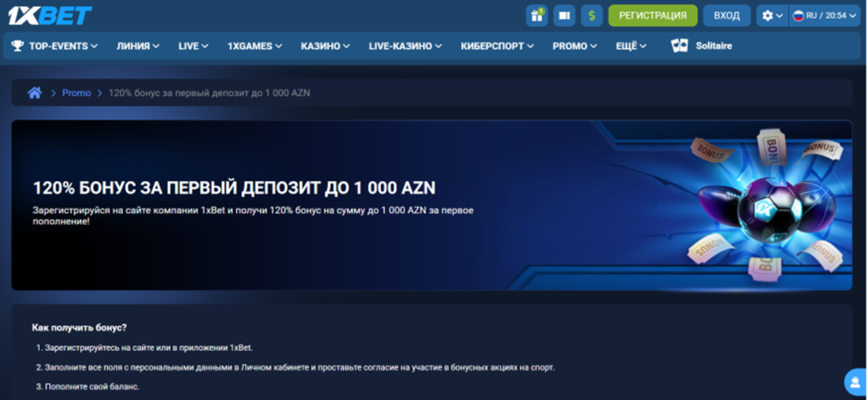This screenshot has height=400, width=868.
Task: Open the support chat bubble icon
Action: (x=856, y=381)
